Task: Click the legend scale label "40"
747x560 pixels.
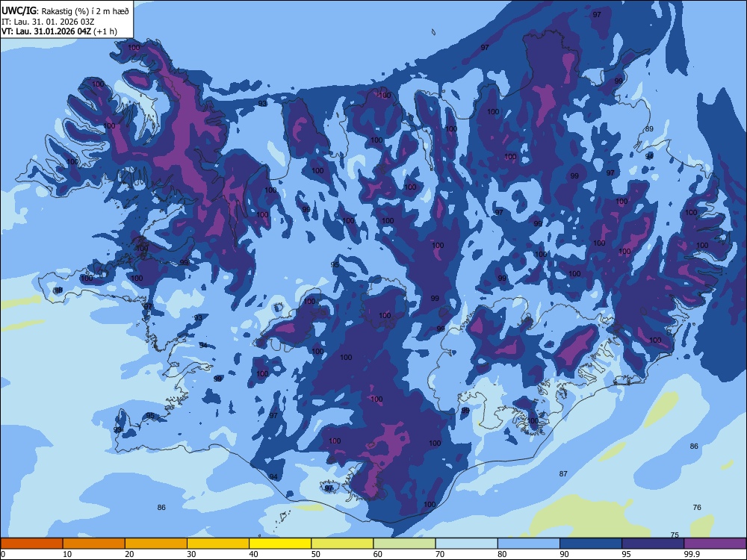Action: [x=254, y=554]
